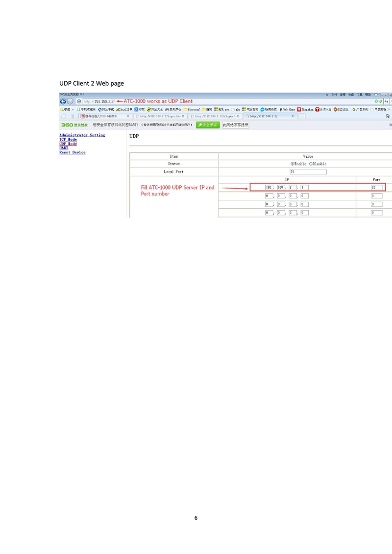392x554 pixels.
Task: Expand hidden menu items chevron in title bar
Action: 327,95
